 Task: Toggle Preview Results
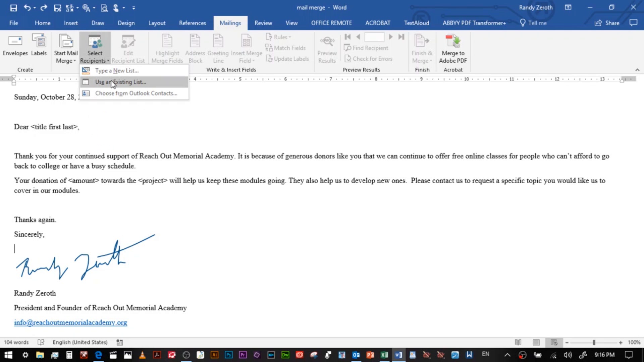tap(327, 48)
